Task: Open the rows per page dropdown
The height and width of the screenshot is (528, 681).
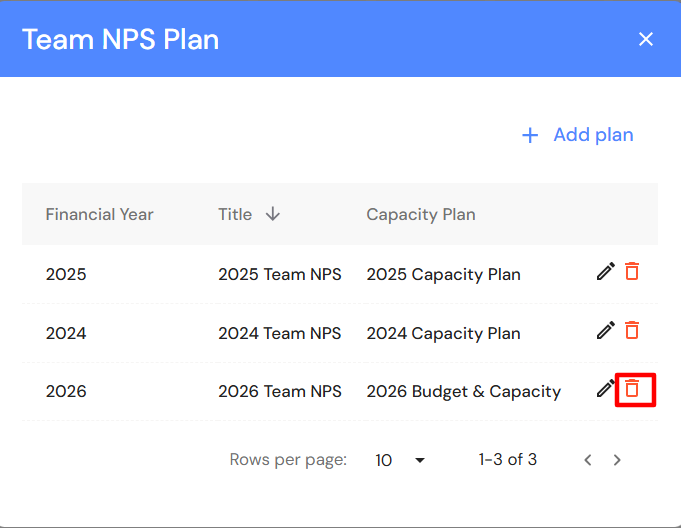Action: 400,460
